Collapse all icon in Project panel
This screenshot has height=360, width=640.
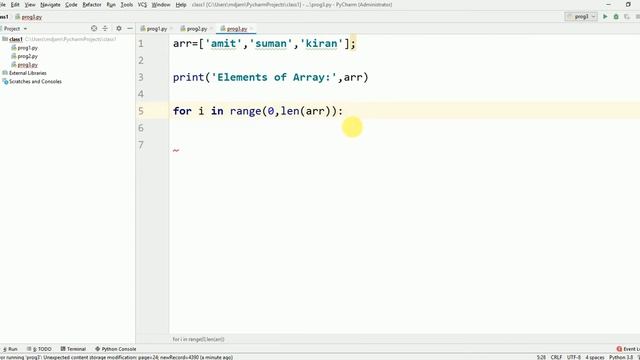point(105,29)
